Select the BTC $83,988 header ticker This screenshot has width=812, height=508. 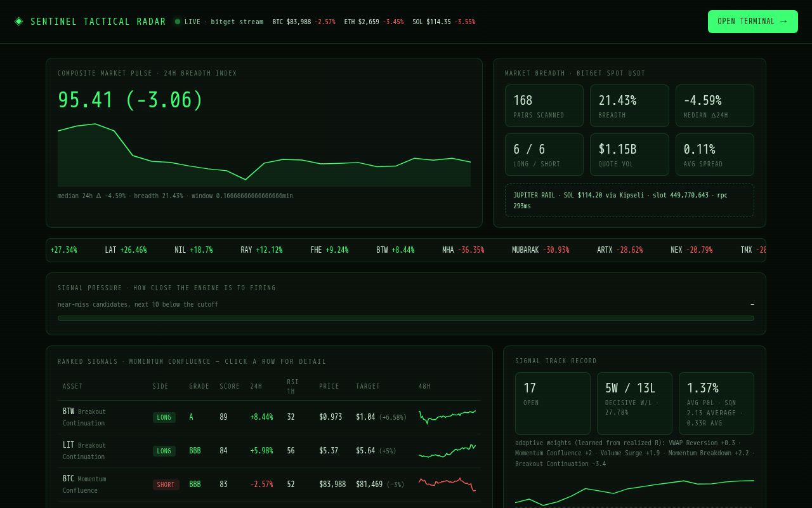pyautogui.click(x=304, y=22)
